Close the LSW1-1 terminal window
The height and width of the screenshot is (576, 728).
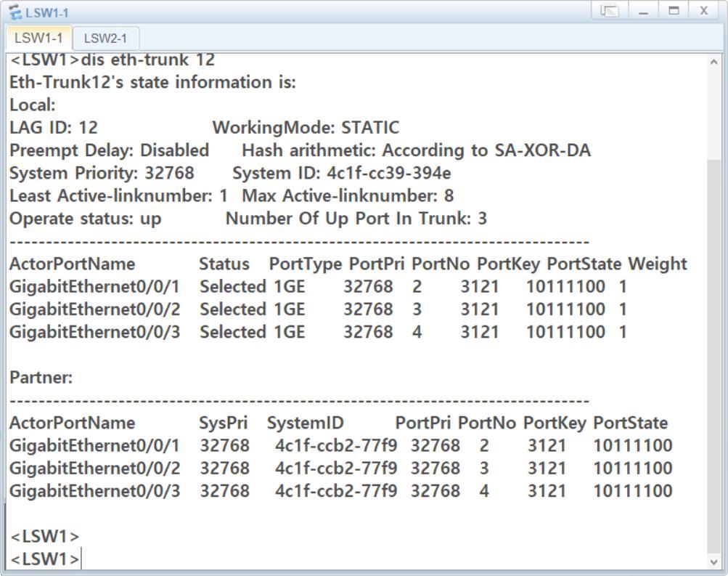pos(703,11)
